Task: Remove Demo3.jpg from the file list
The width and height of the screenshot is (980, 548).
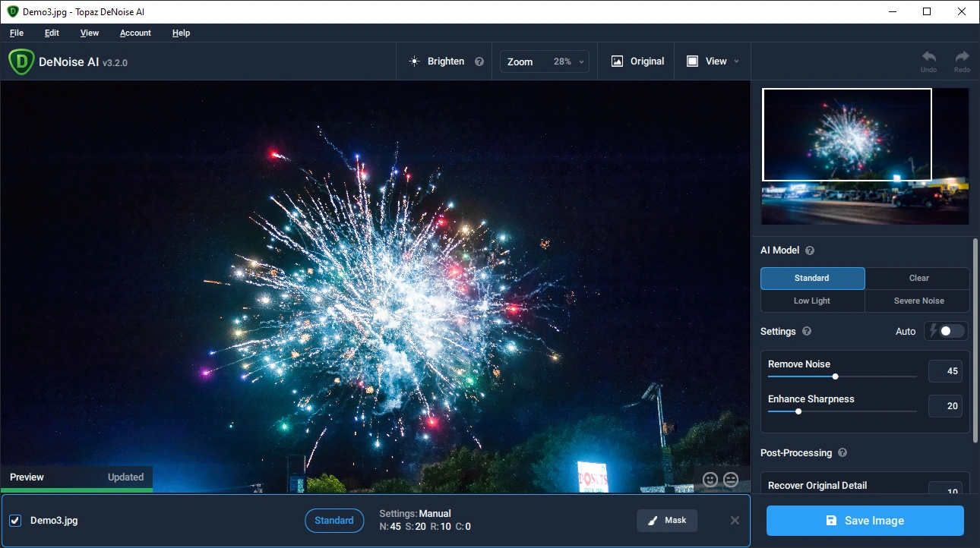Action: pos(735,520)
